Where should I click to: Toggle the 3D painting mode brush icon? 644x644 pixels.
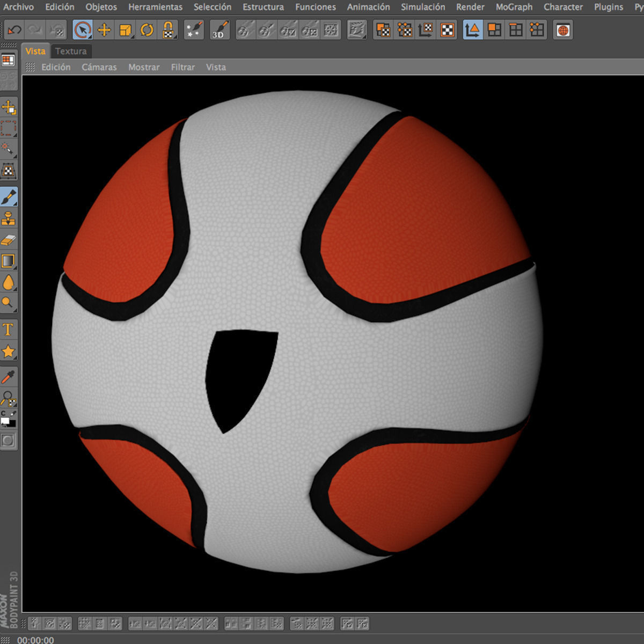click(x=219, y=30)
